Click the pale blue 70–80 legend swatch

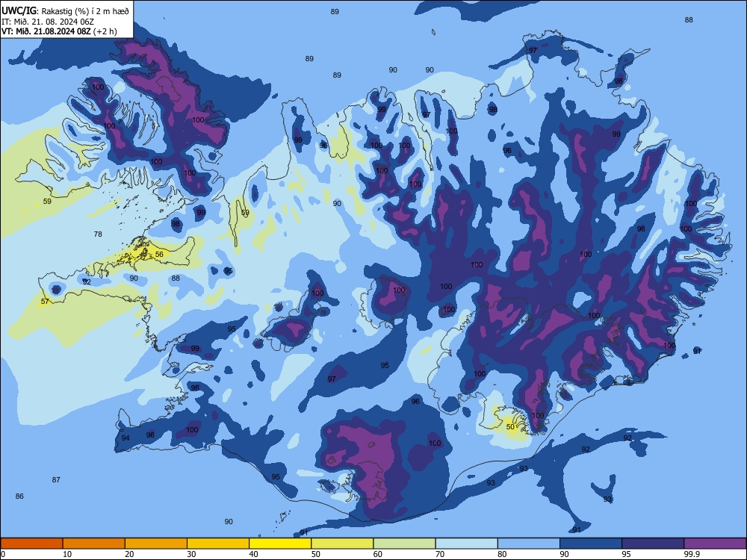coord(467,544)
